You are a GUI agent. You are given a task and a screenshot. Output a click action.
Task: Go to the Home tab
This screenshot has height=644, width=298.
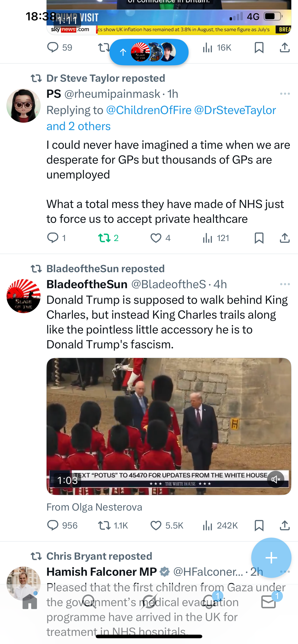coord(30,602)
